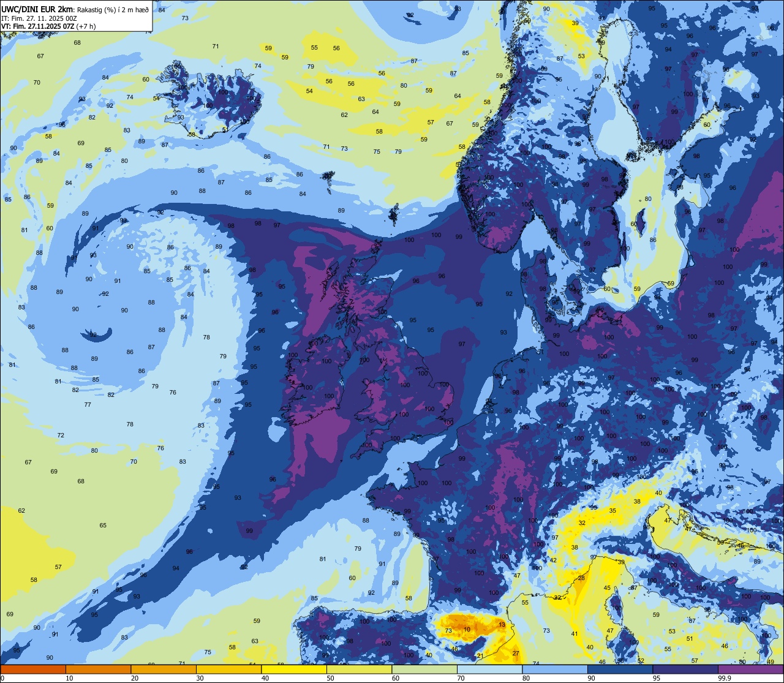Pick the 50–60 pale yellow legend swatch
The height and width of the screenshot is (683, 784).
click(359, 669)
